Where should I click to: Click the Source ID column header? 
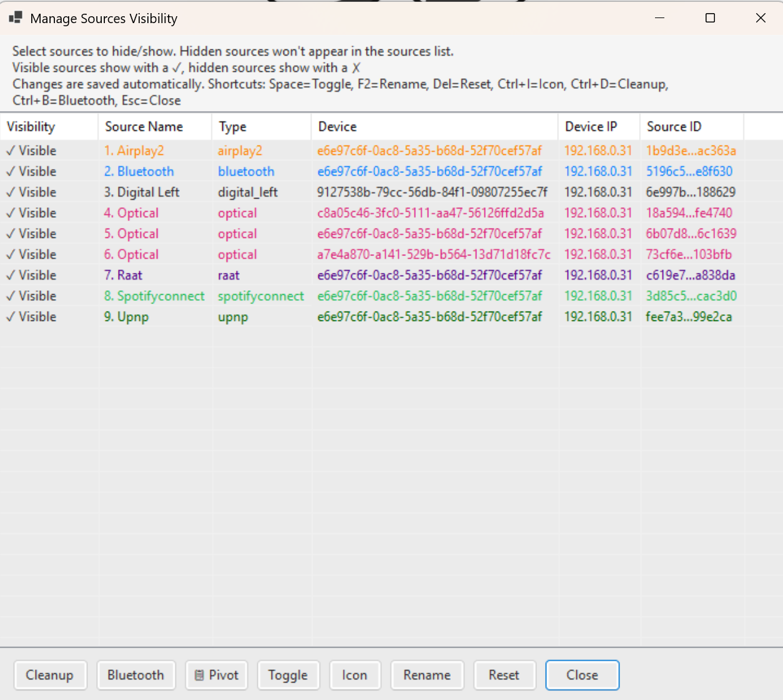674,127
